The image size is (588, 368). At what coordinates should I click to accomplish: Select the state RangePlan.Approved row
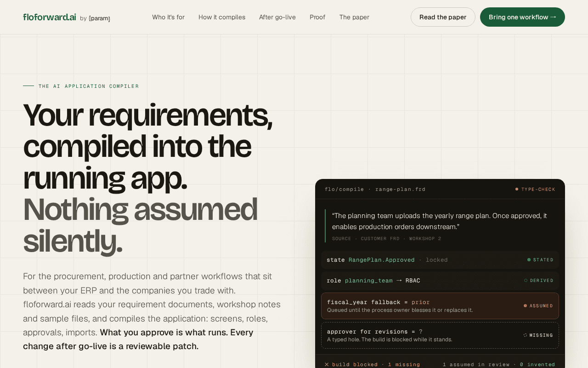point(440,260)
